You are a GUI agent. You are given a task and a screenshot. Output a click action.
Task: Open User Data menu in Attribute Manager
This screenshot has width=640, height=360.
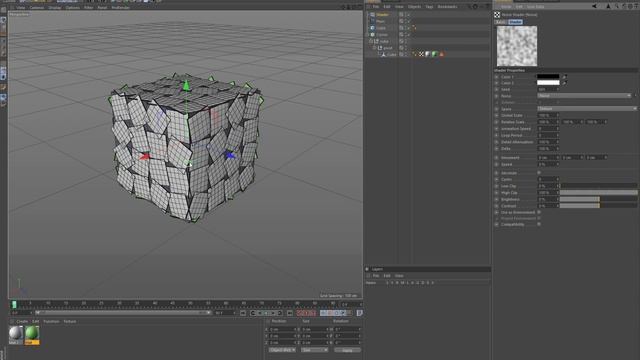tap(535, 7)
